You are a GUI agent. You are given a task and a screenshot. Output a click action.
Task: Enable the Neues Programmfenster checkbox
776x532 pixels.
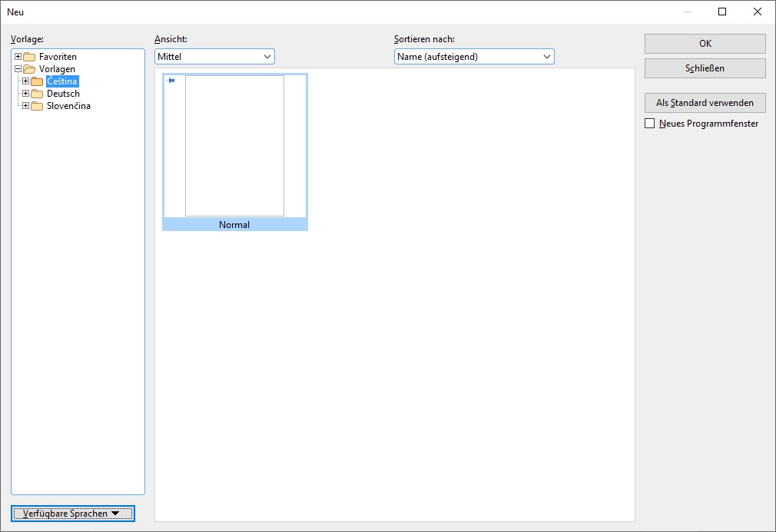tap(650, 123)
